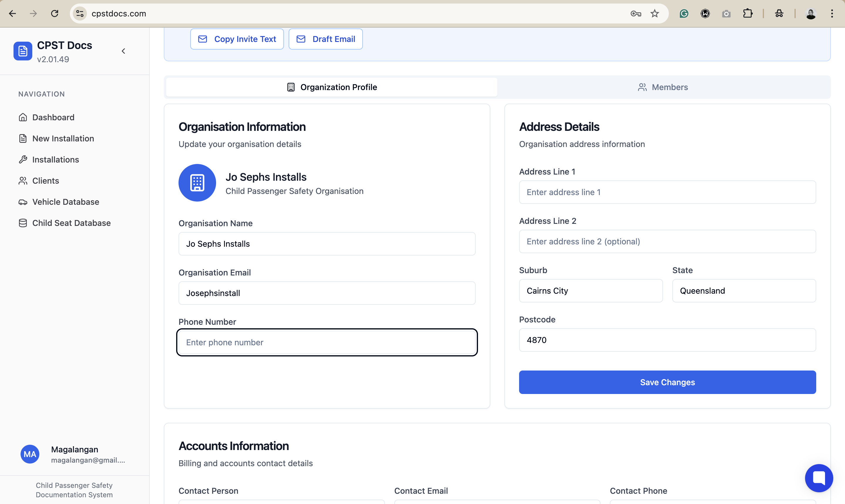The height and width of the screenshot is (504, 845).
Task: Click the MA user avatar
Action: point(30,454)
